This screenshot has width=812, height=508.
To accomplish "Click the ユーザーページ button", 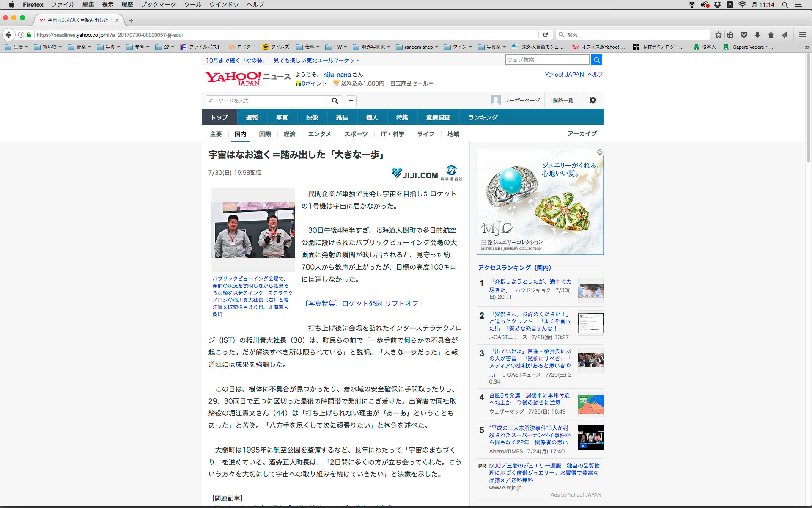I will (x=516, y=100).
